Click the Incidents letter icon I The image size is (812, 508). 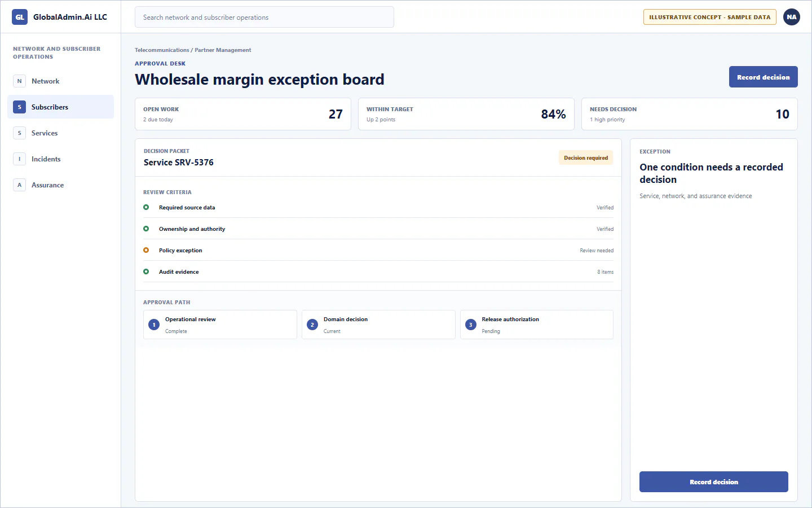tap(19, 159)
